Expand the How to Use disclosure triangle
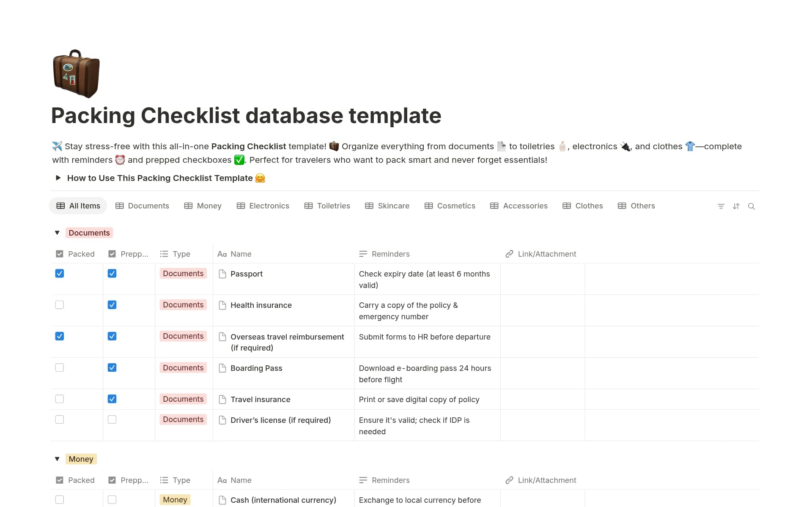 pos(58,178)
